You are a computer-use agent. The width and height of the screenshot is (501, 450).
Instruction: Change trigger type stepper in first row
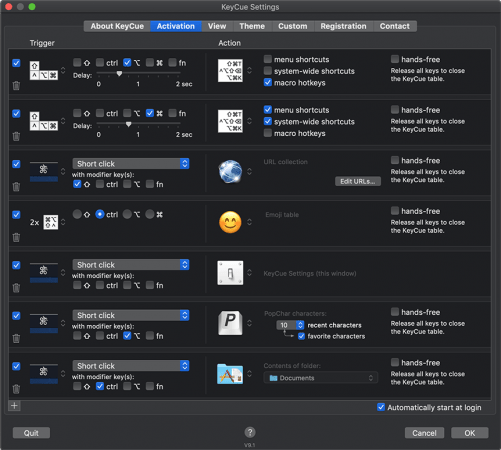[63, 70]
